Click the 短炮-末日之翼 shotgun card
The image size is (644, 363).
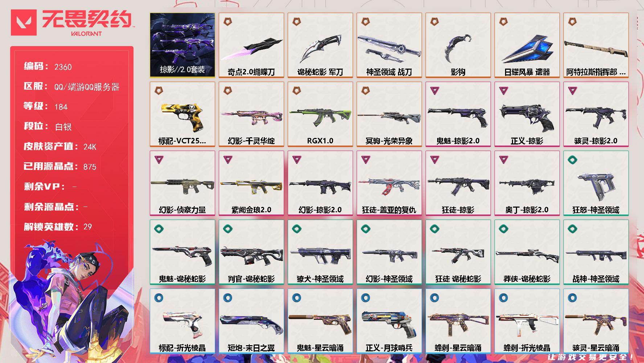(x=251, y=321)
